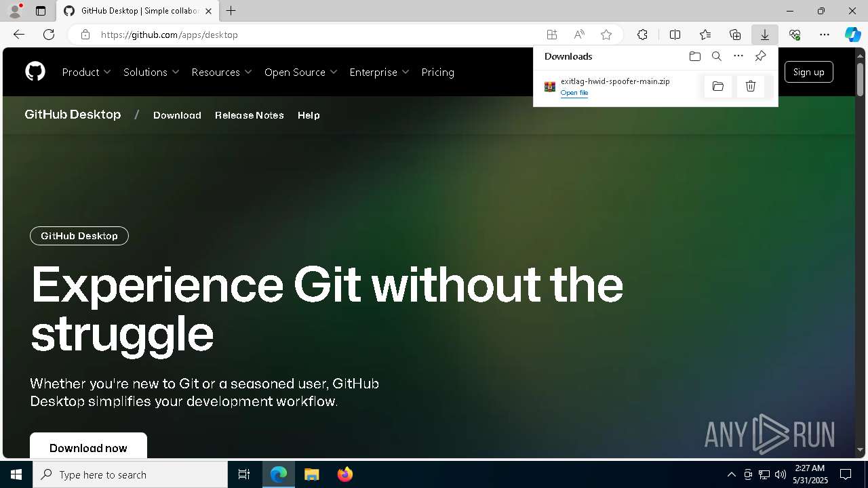Click Download now button
This screenshot has height=488, width=868.
click(x=88, y=447)
